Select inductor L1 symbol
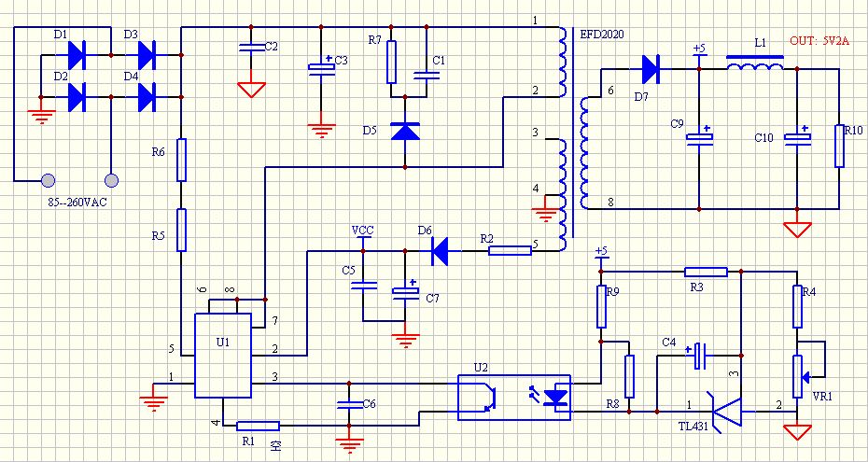The width and height of the screenshot is (868, 462). [754, 63]
